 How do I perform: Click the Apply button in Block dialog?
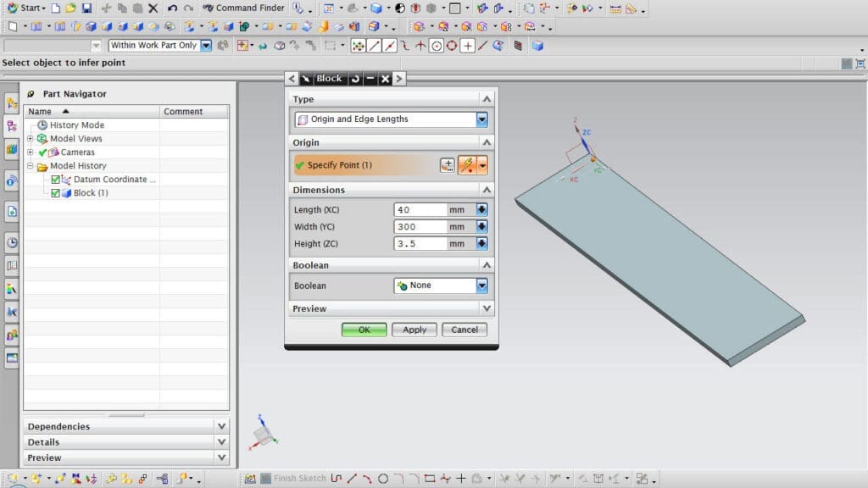pyautogui.click(x=415, y=330)
